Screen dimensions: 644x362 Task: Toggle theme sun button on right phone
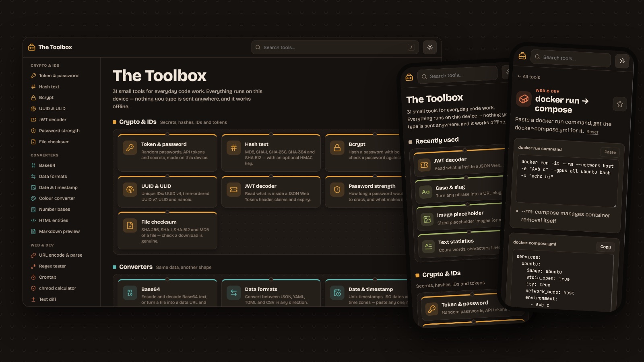click(x=622, y=61)
